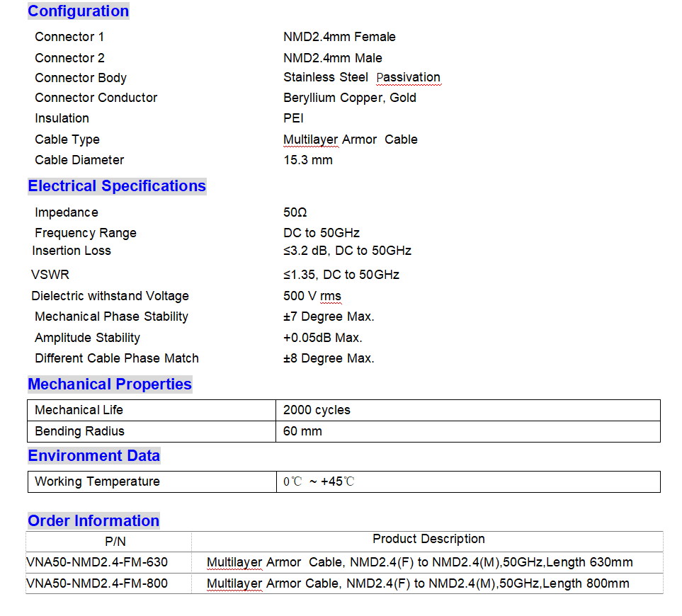Select the 15.3 mm value
Image resolution: width=682 pixels, height=616 pixels.
click(x=308, y=160)
